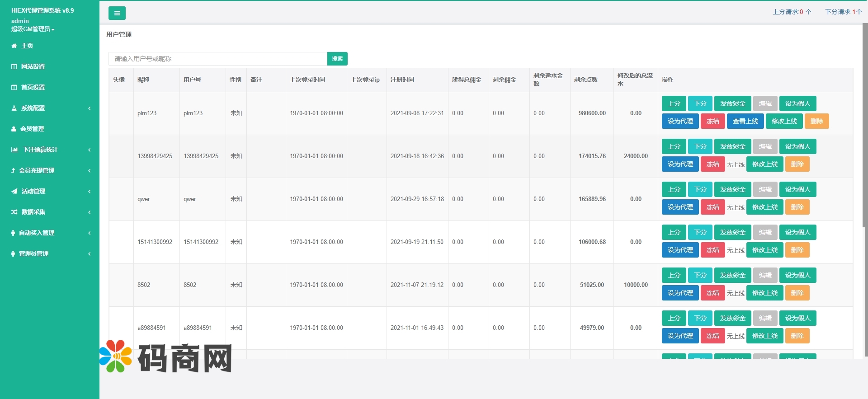
Task: Expand the 系统配置 submenu chevron
Action: (90, 108)
